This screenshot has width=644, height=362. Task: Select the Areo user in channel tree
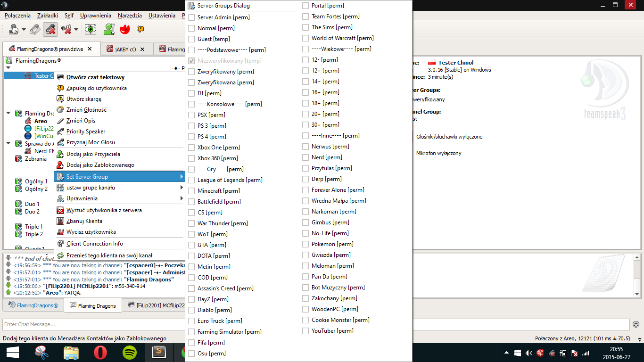tap(41, 121)
